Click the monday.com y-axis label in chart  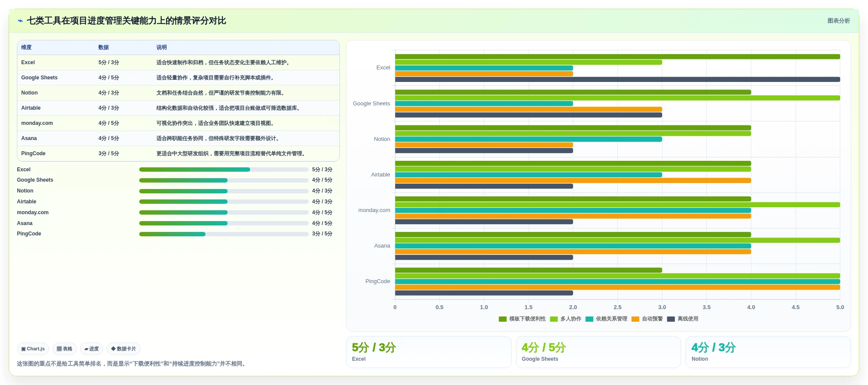tap(374, 210)
